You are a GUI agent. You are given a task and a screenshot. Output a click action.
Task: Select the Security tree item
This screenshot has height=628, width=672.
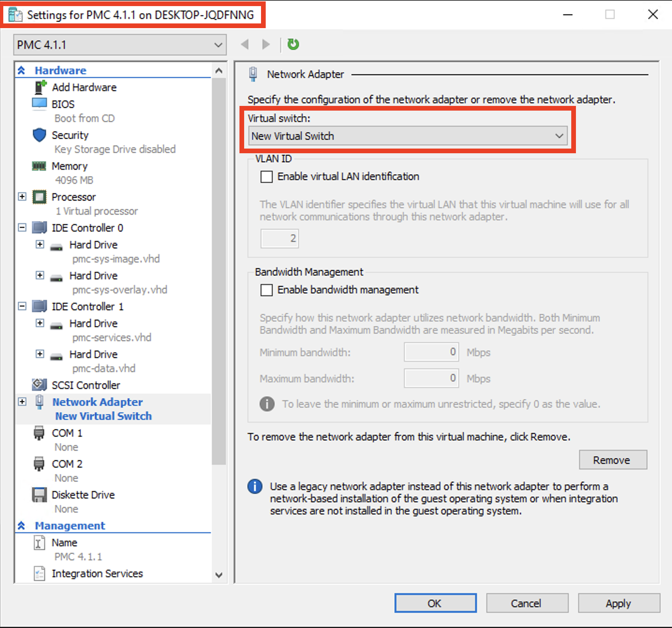[x=70, y=135]
